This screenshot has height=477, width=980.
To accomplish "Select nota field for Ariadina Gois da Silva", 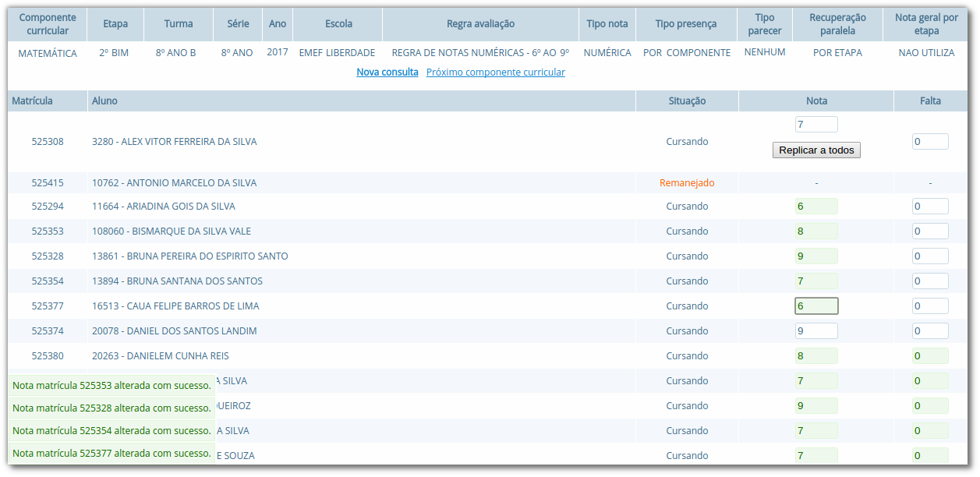I will (815, 207).
